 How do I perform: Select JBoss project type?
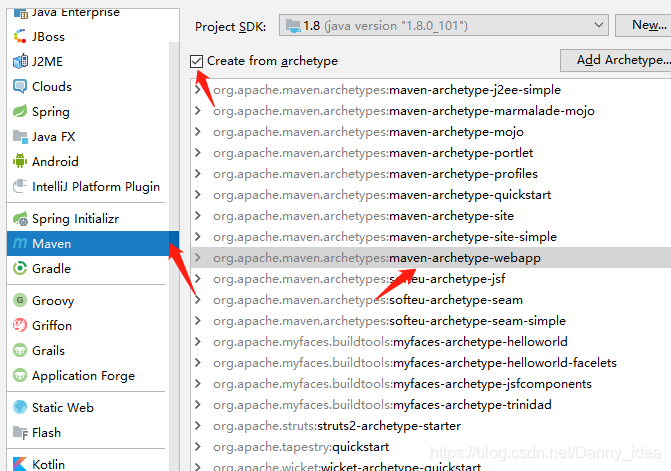(x=88, y=36)
